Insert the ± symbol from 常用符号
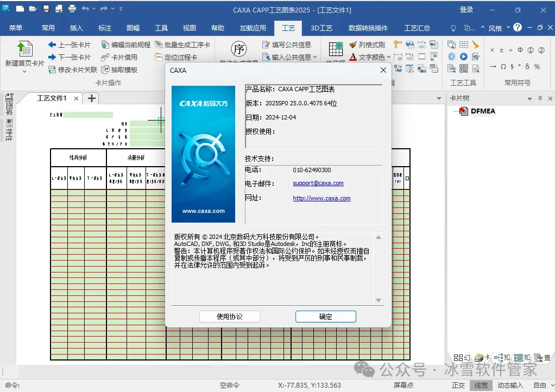 tap(502, 50)
